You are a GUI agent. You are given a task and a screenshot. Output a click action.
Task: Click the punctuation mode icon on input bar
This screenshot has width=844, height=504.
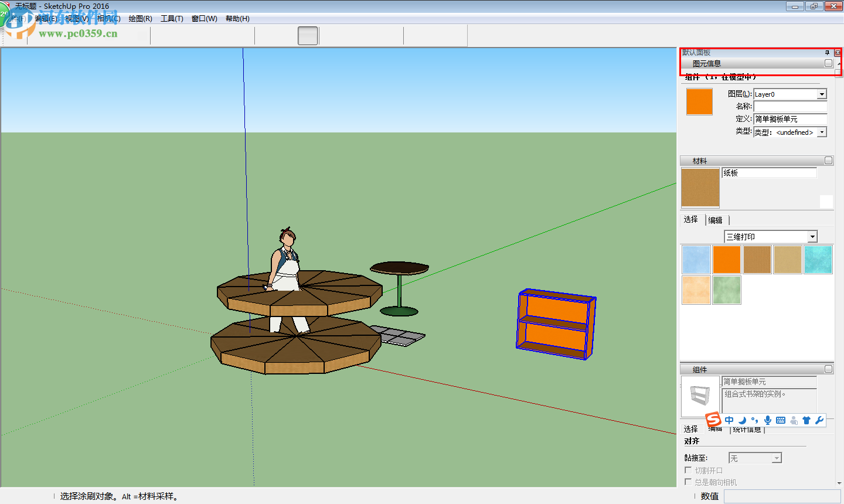(754, 420)
